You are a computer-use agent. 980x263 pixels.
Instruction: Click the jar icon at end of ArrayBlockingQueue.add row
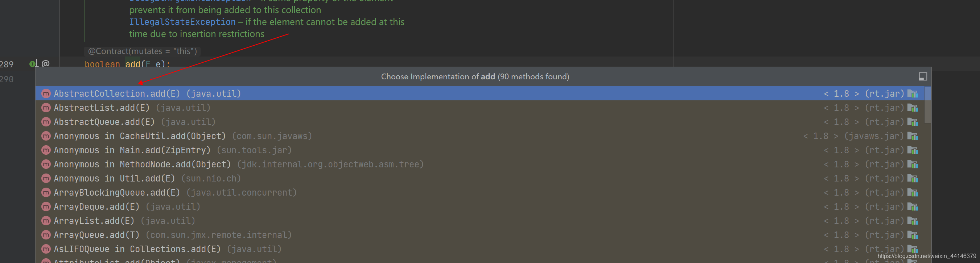(x=913, y=192)
